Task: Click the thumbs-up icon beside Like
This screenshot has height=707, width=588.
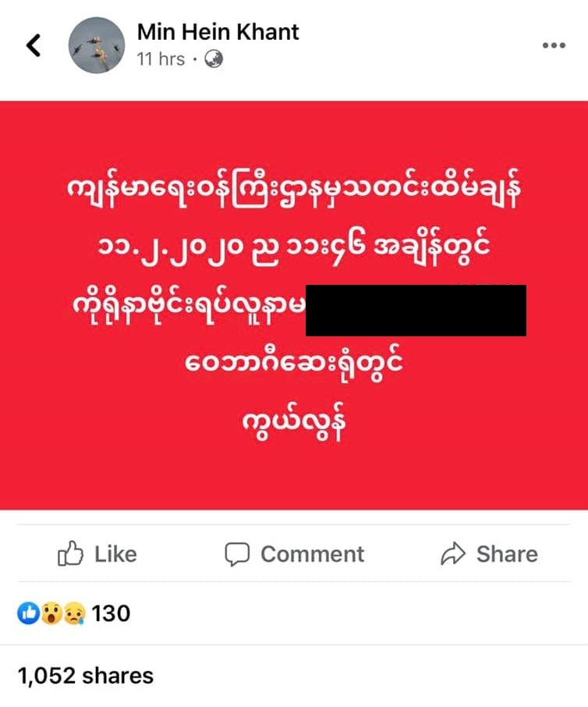Action: [71, 554]
